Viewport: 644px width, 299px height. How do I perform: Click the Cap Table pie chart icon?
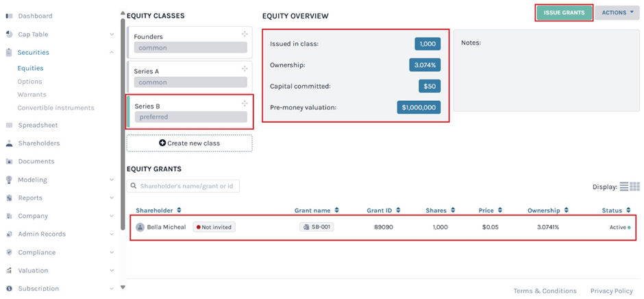point(9,34)
